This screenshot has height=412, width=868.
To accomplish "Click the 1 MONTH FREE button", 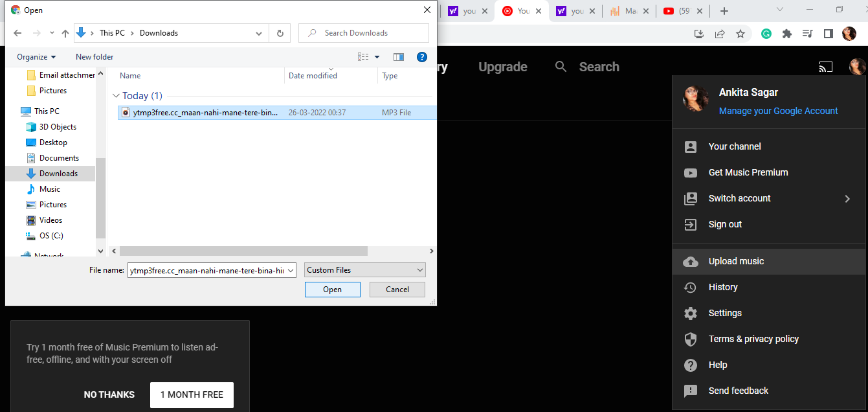I will 192,395.
